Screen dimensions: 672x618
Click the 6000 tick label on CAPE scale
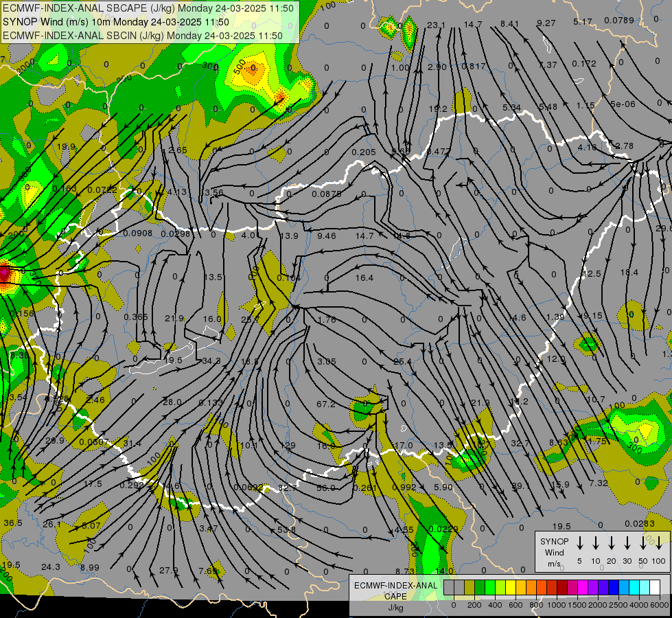pos(659,605)
